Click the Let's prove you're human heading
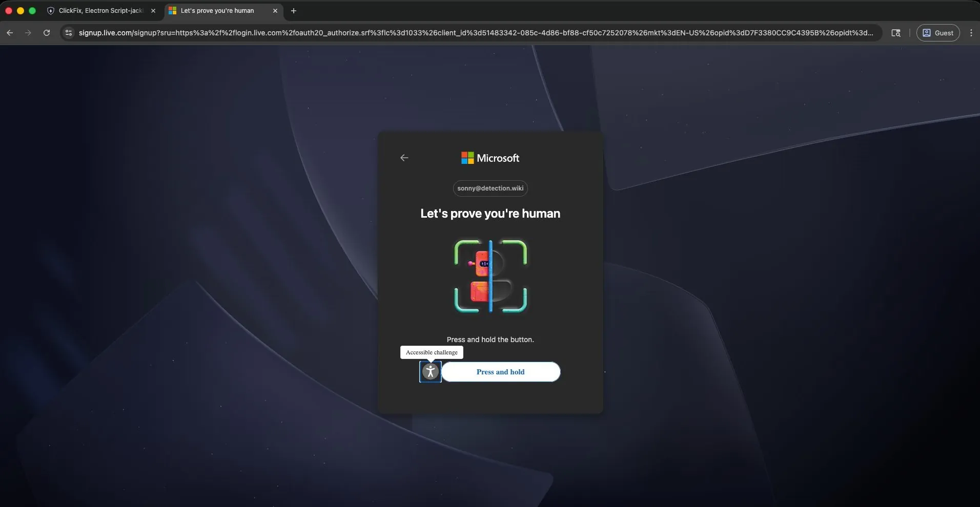This screenshot has height=507, width=980. 491,214
